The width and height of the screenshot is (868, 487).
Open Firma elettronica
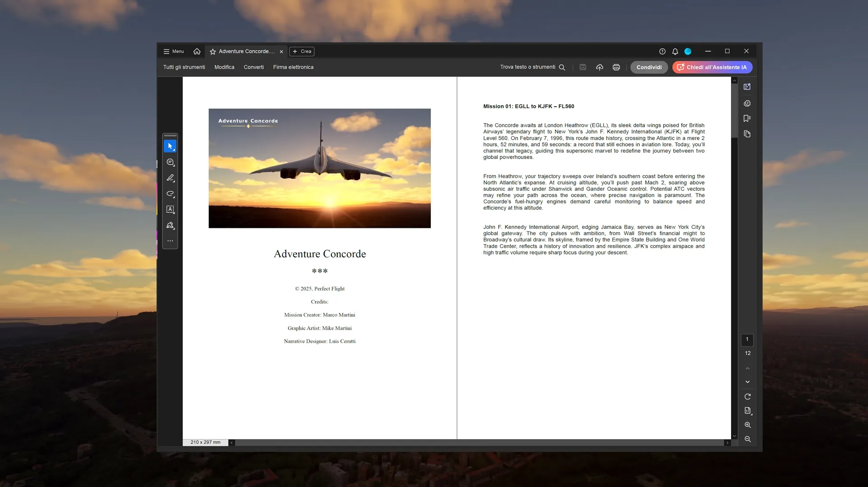point(293,67)
